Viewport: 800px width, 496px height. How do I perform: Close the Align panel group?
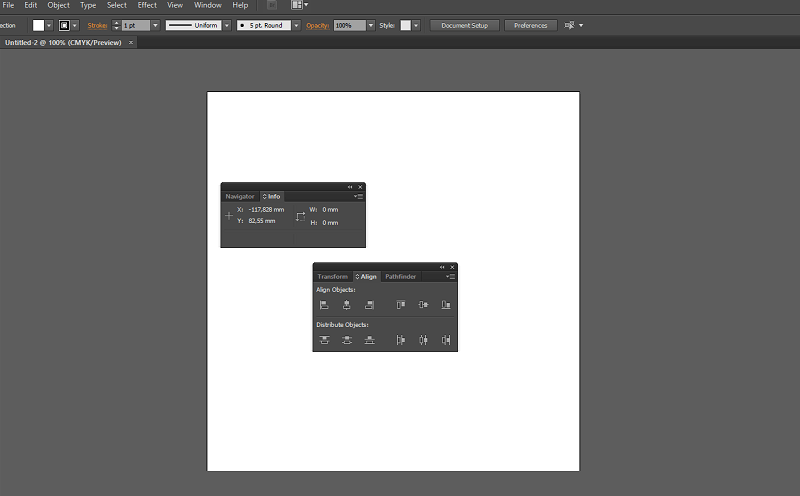[x=452, y=267]
